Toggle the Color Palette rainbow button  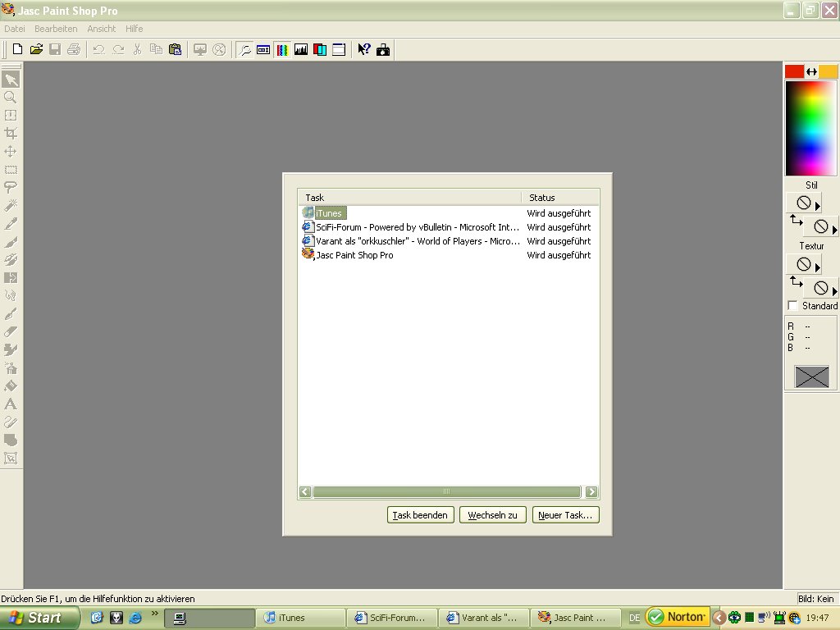(282, 50)
